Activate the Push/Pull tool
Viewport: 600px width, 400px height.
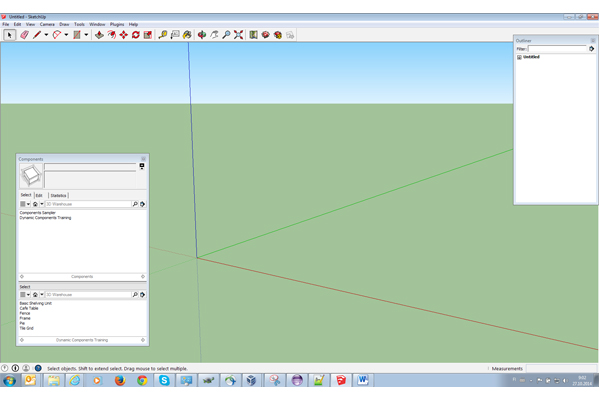pyautogui.click(x=99, y=35)
